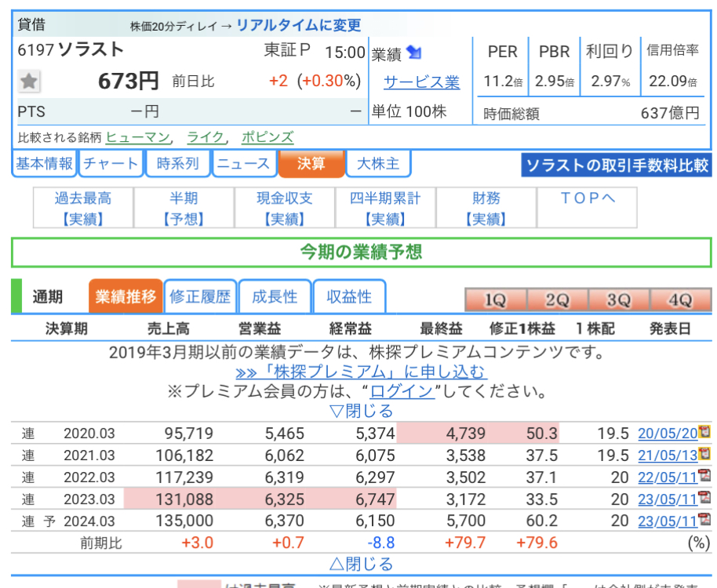The height and width of the screenshot is (588, 717).
Task: Open 23/05/11 link in 2023.03 row
Action: [x=668, y=499]
